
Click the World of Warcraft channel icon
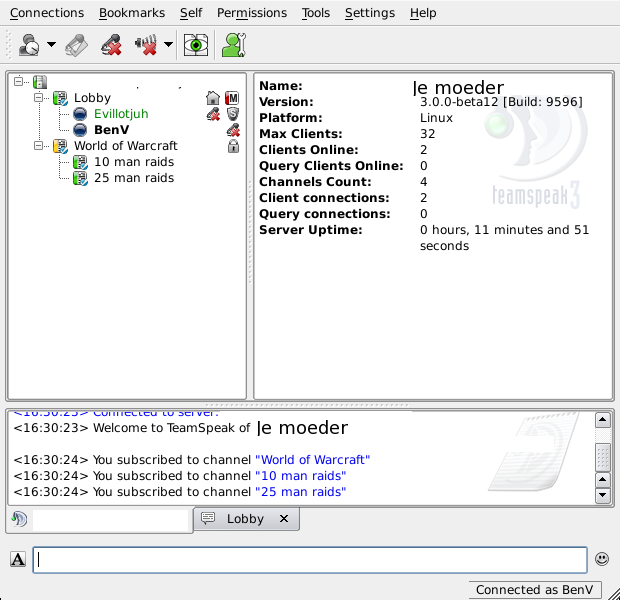point(60,146)
